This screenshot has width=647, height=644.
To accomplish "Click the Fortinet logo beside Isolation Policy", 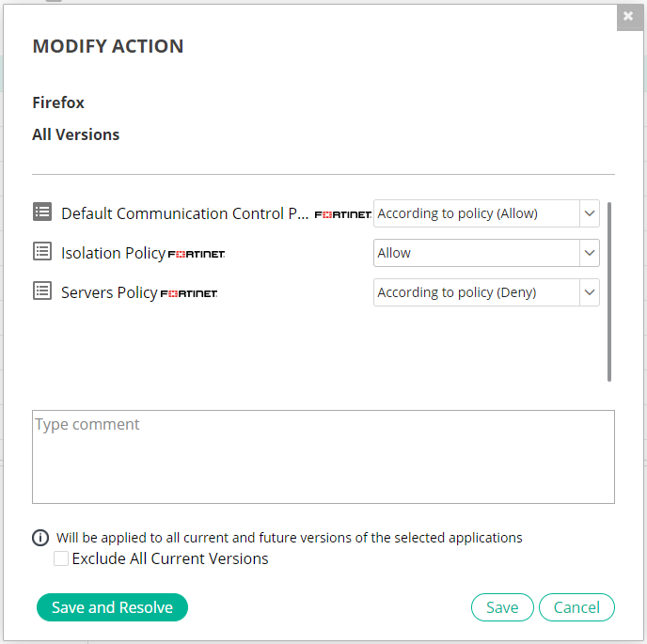I will pos(197,254).
